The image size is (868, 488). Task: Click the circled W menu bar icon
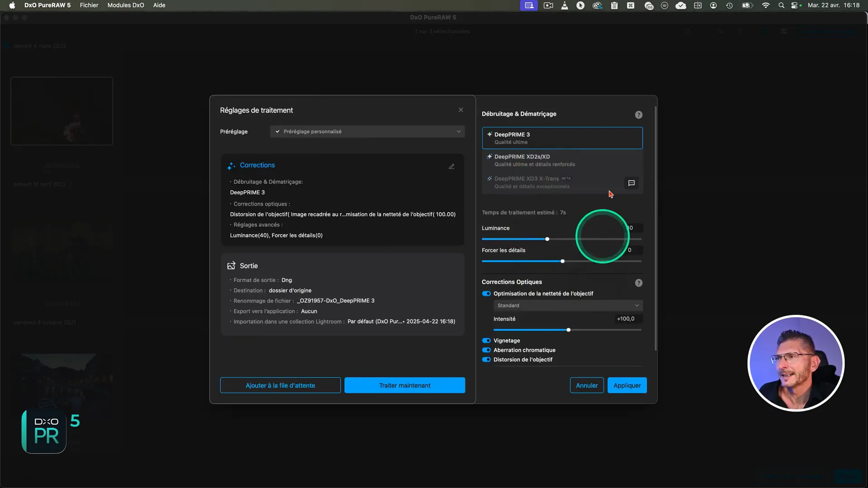click(665, 5)
